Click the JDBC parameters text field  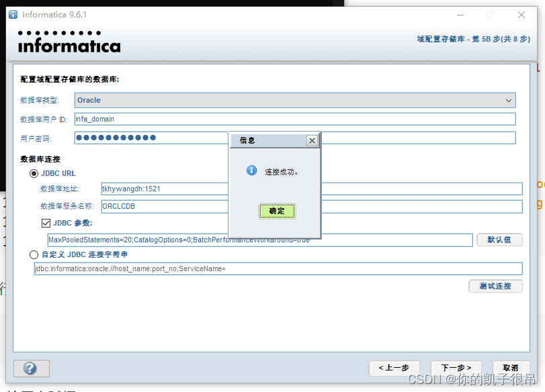[260, 240]
